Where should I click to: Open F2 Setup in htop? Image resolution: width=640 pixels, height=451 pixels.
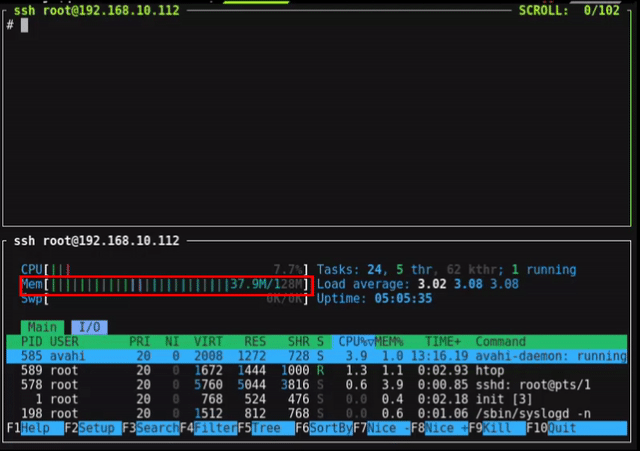(x=96, y=428)
